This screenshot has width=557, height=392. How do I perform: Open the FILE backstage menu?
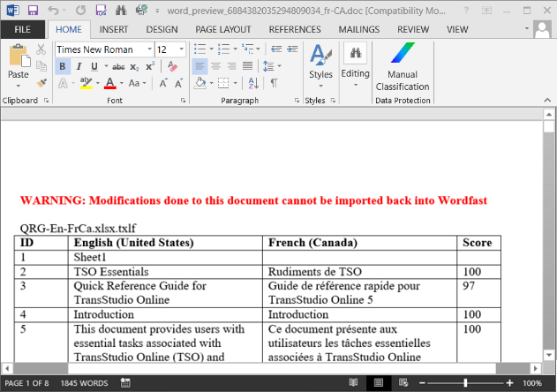22,29
